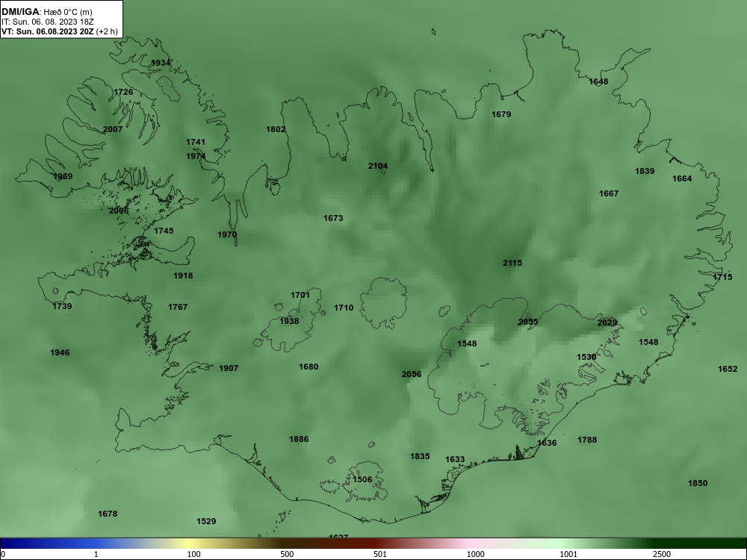The image size is (747, 560).
Task: Click the map value 1667
Action: point(609,194)
